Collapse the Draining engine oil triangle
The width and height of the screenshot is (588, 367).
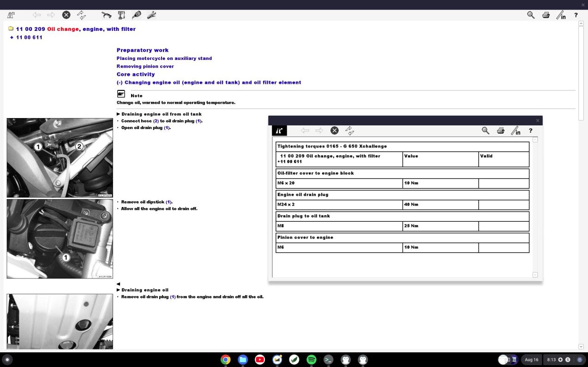click(119, 290)
